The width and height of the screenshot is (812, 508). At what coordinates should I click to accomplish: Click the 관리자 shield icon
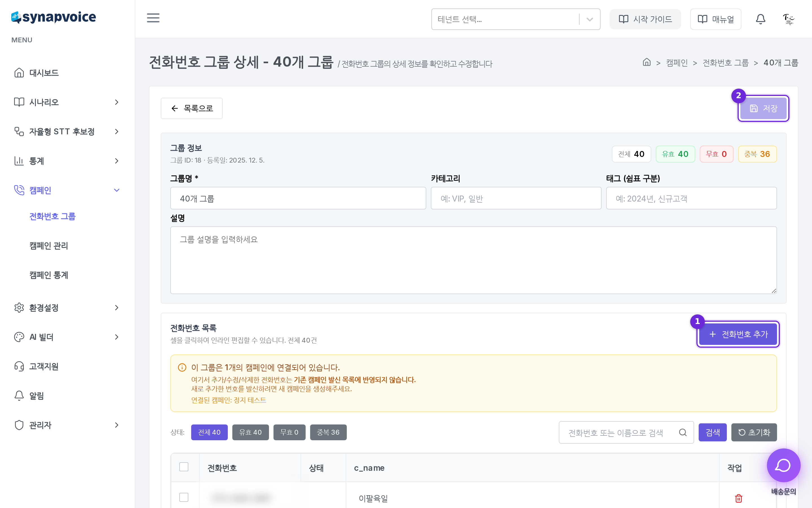[x=19, y=425]
